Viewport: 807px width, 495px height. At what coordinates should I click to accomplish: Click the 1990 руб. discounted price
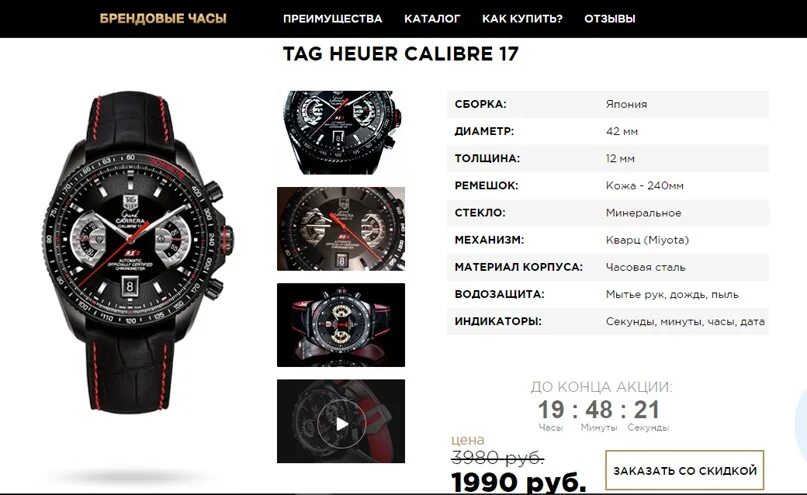pyautogui.click(x=518, y=482)
